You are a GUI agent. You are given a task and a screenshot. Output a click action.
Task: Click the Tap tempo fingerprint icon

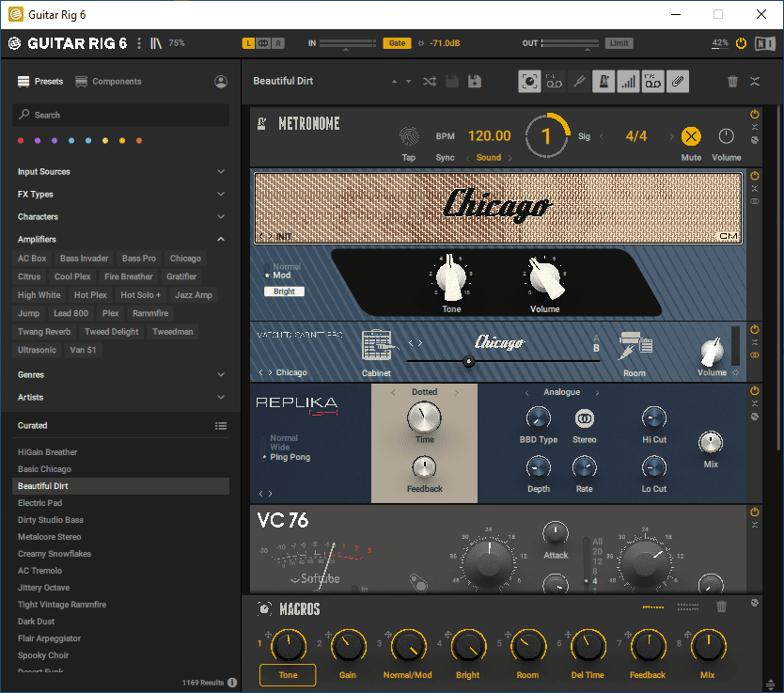(x=409, y=135)
